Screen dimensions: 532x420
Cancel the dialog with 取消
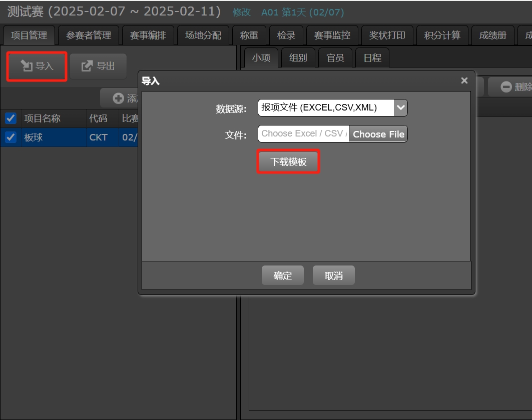[x=333, y=275]
